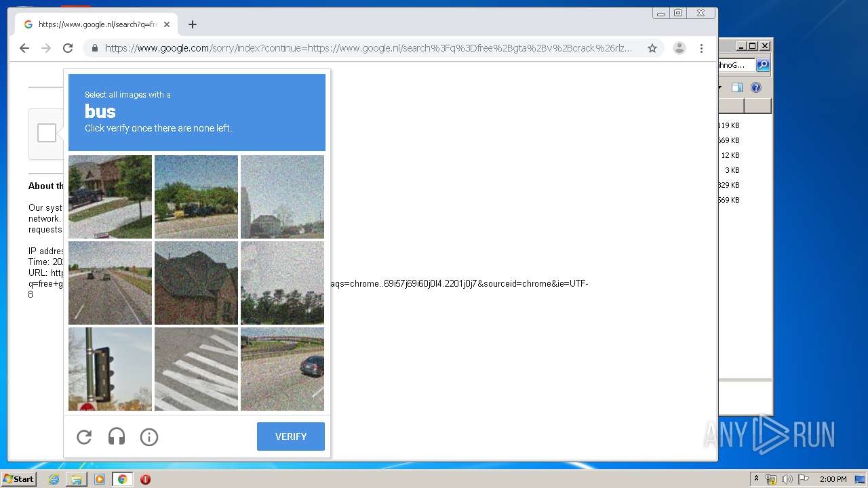Select the pine treeline tile
This screenshot has width=868, height=488.
282,283
